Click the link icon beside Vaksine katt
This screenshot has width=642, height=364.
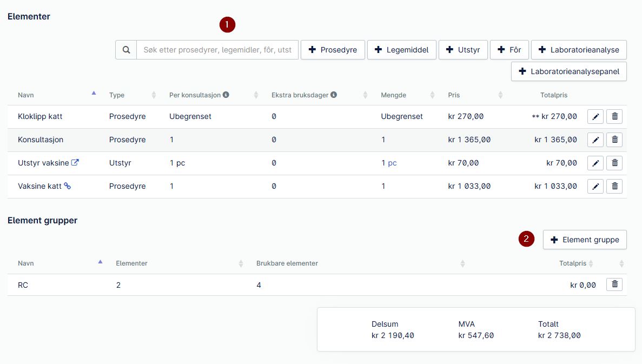coord(67,186)
